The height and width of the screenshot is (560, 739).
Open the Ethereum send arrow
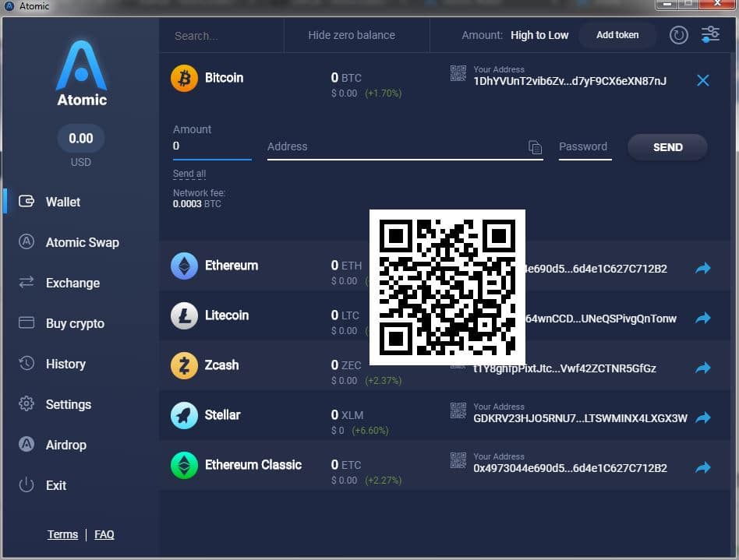point(702,268)
